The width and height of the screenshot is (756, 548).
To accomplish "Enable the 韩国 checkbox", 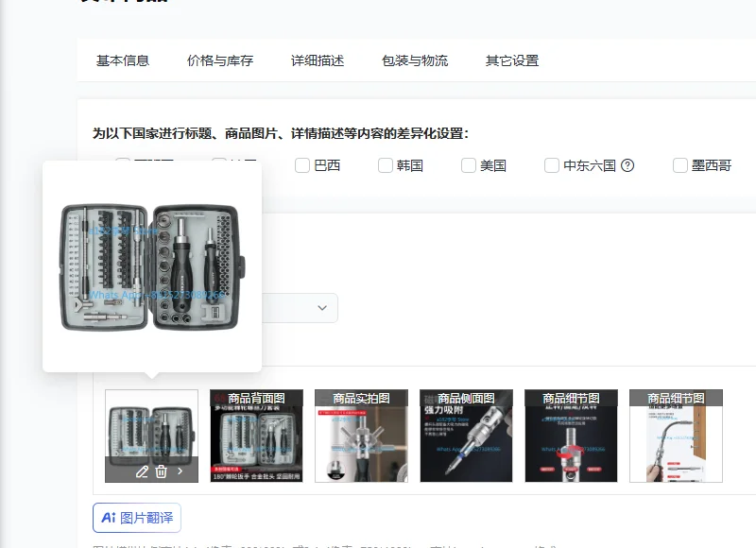I will coord(386,165).
